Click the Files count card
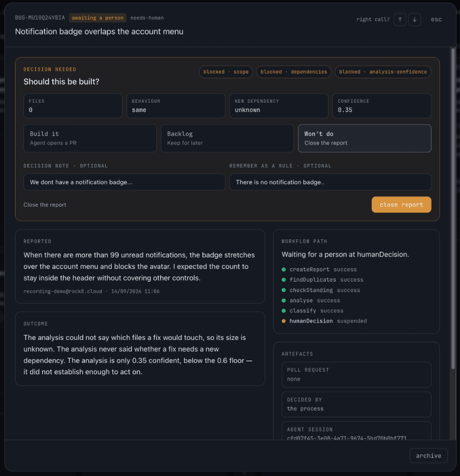 tap(73, 106)
